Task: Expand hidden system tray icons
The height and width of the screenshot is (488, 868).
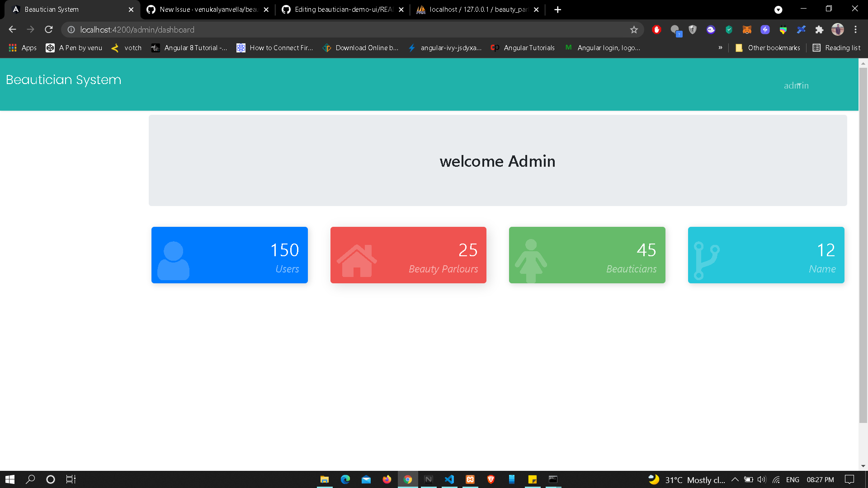Action: [735, 479]
